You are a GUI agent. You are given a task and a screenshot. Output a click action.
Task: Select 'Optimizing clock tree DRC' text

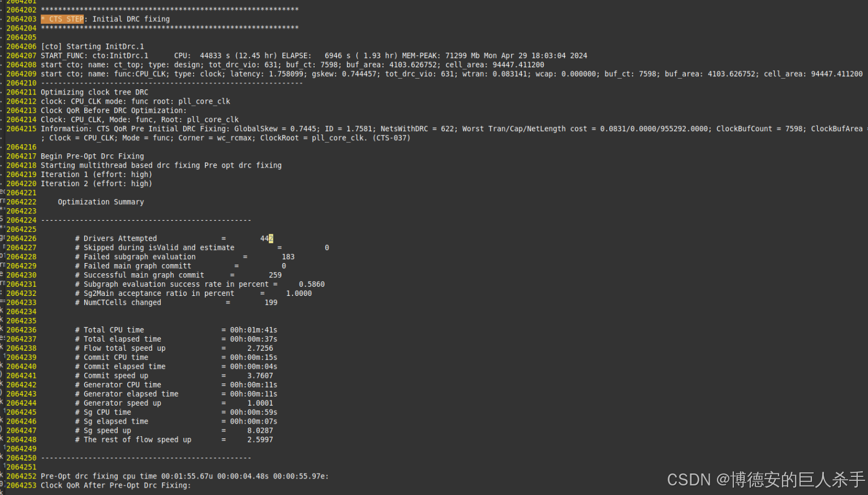94,92
